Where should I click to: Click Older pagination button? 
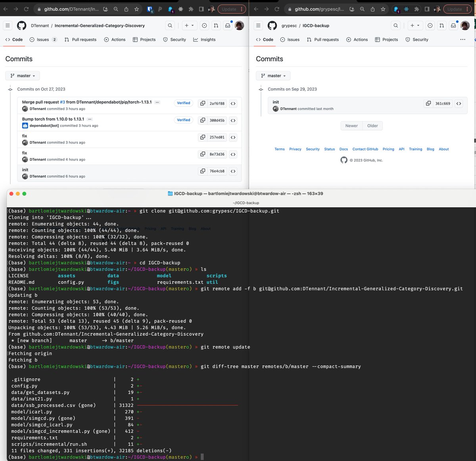pos(372,126)
